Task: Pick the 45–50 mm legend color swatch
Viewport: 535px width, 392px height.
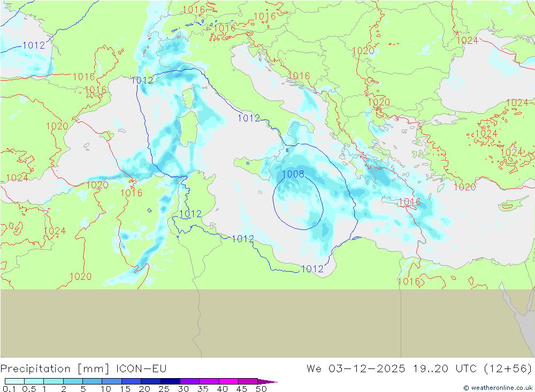Action: pos(248,381)
